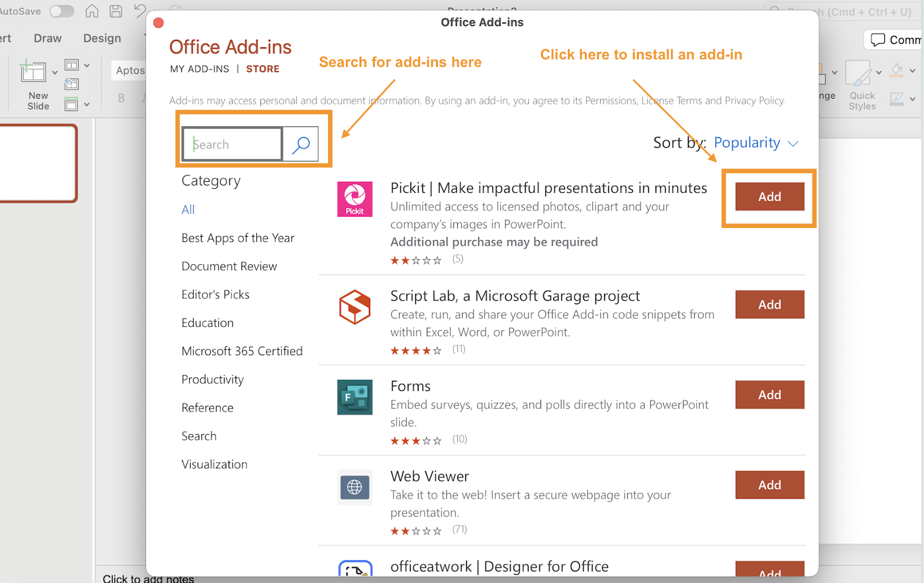924x583 pixels.
Task: Click the Pickit add-in icon
Action: pos(355,199)
